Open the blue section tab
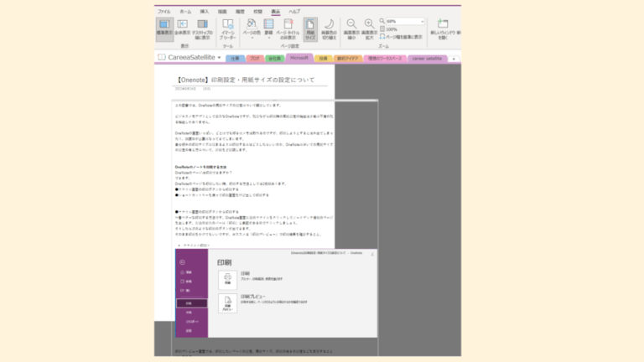The height and width of the screenshot is (362, 644). 235,59
